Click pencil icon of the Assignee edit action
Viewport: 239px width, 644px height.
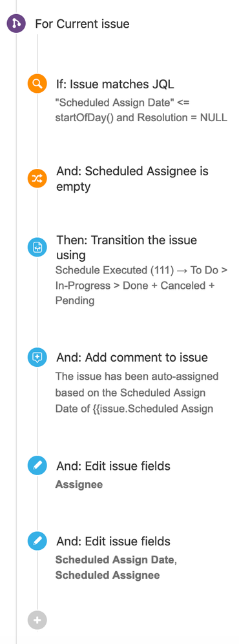pyautogui.click(x=37, y=465)
